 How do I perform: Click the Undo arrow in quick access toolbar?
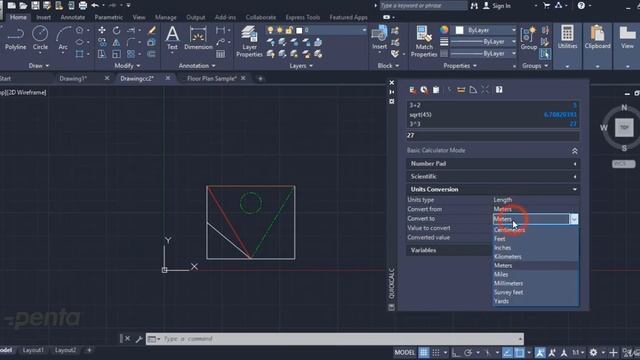pos(95,6)
